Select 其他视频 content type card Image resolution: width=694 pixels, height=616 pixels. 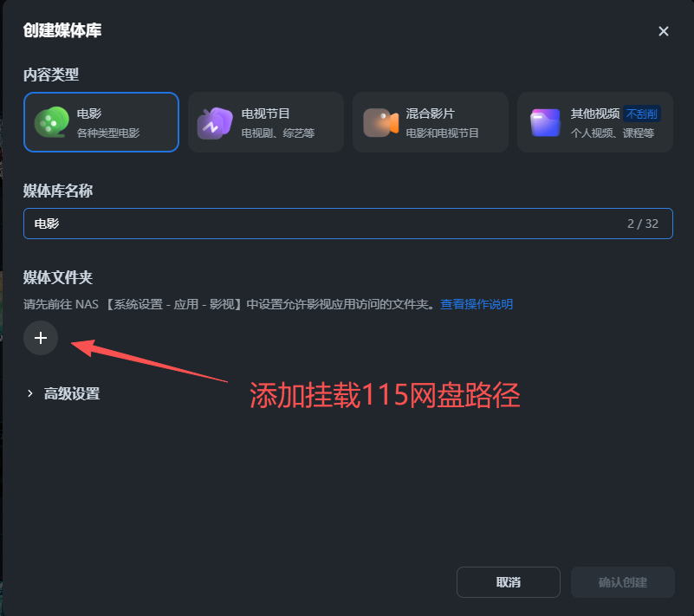[595, 122]
